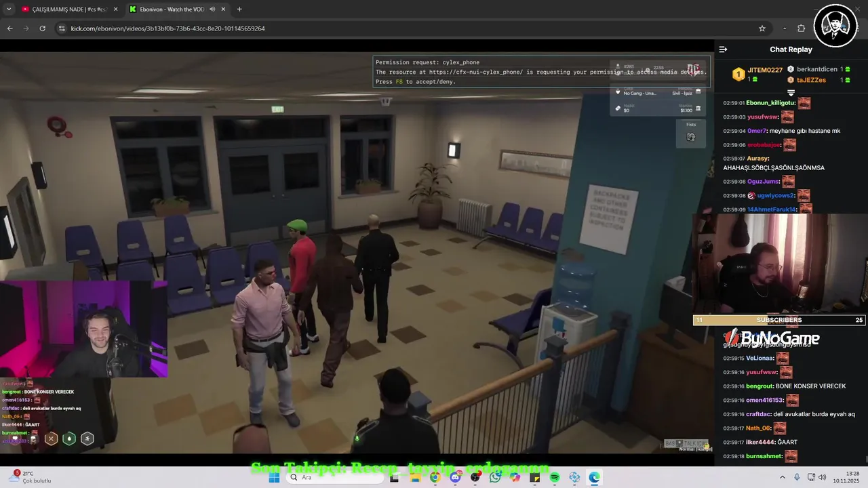The image size is (868, 488).
Task: Click username erobabajoe in chat
Action: [x=764, y=145]
